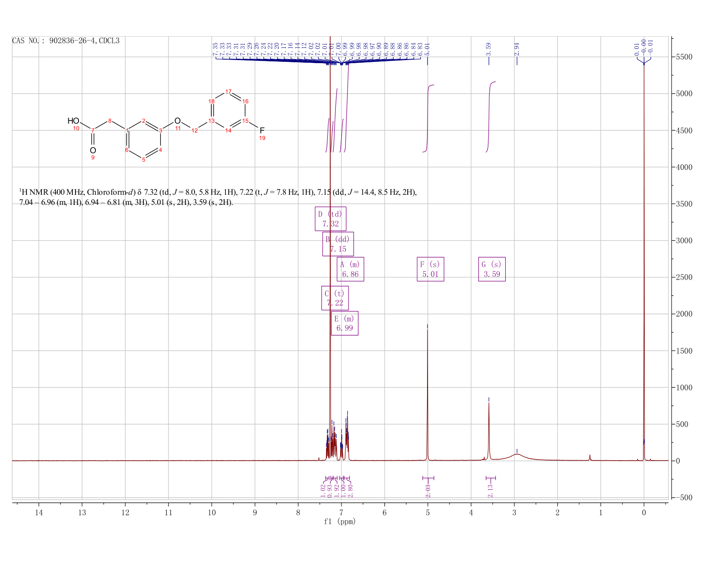Click the integral curve over the 5.01 peak
The width and height of the screenshot is (728, 563).
pyautogui.click(x=428, y=118)
